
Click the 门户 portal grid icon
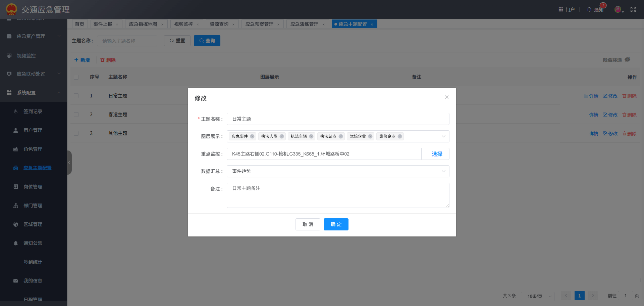coord(560,9)
